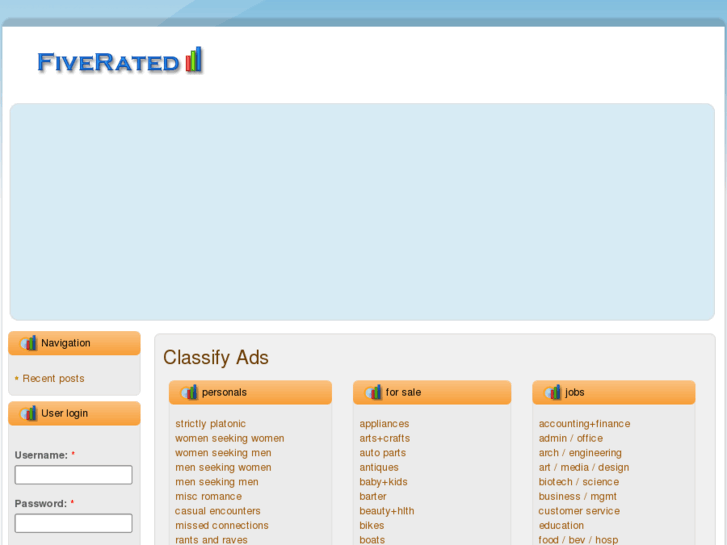Browse the bikes category
This screenshot has width=727, height=545.
pos(371,526)
